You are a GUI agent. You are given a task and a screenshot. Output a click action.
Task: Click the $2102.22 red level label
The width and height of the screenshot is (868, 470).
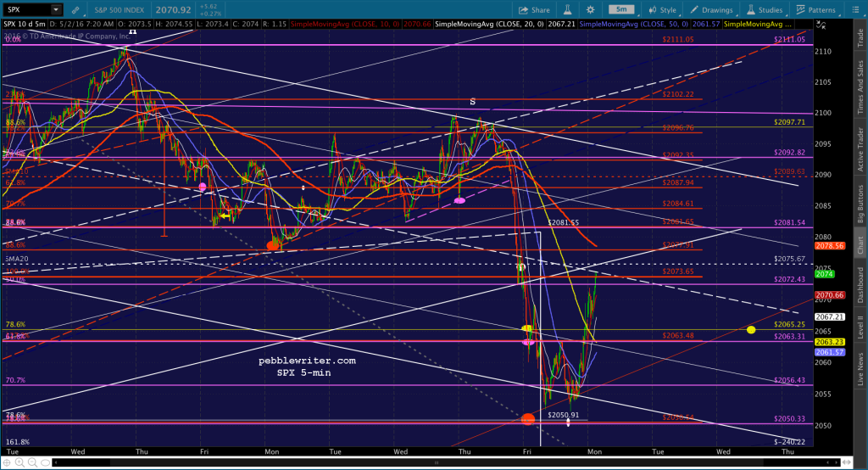click(x=678, y=94)
